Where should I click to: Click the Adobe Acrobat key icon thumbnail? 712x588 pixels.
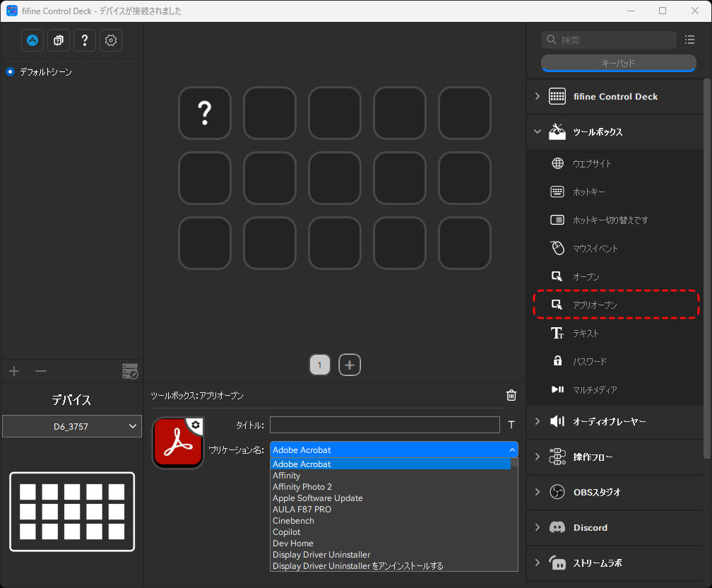coord(177,443)
